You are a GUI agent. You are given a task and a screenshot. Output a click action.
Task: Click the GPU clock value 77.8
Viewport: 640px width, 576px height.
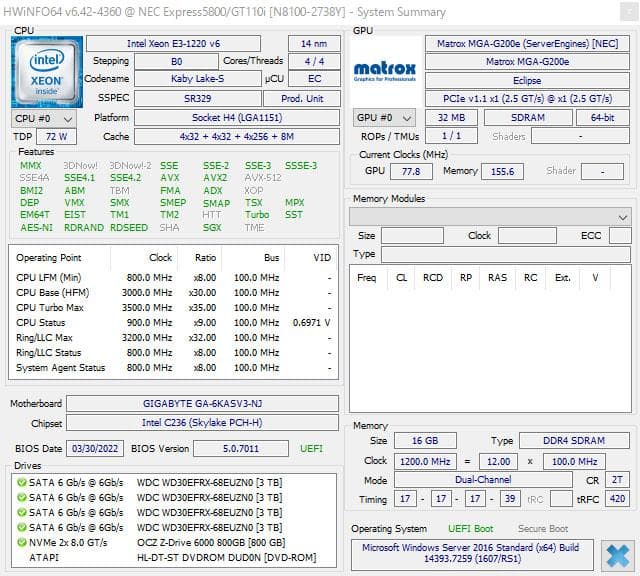[411, 171]
